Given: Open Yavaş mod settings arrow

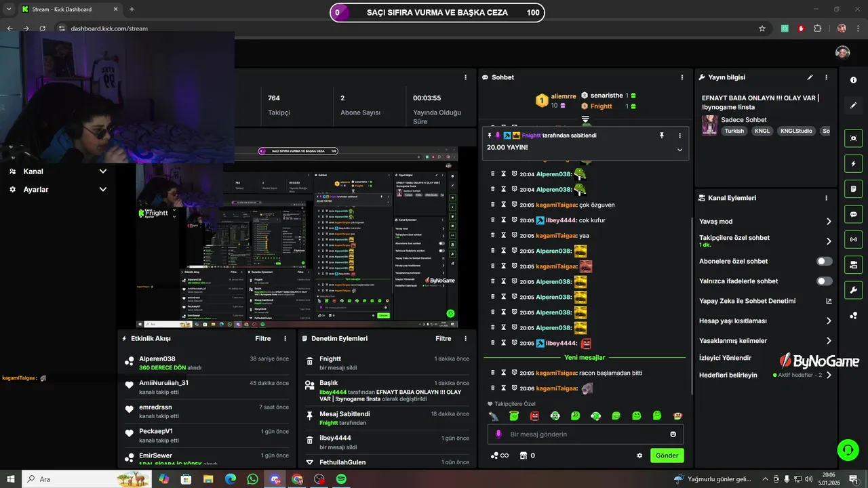Looking at the screenshot, I should point(829,222).
